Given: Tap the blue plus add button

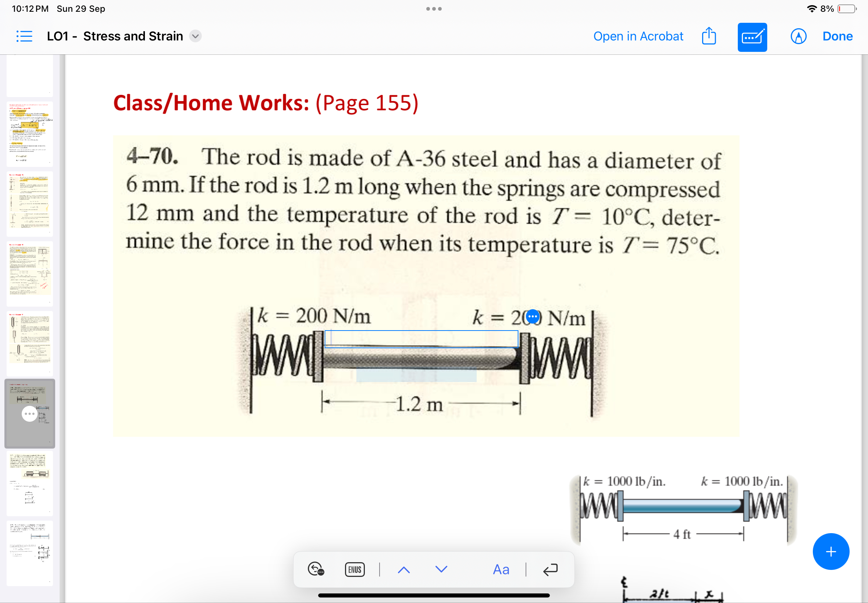Looking at the screenshot, I should tap(830, 551).
